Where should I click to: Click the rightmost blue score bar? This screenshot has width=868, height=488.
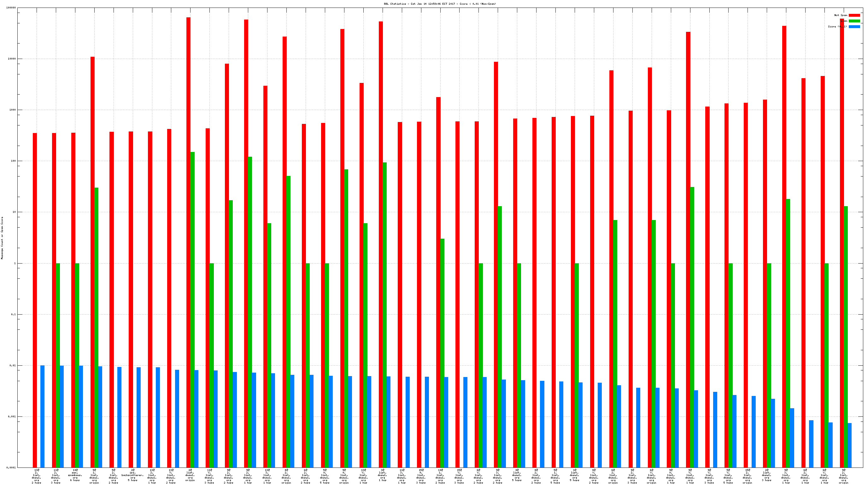[x=849, y=445]
